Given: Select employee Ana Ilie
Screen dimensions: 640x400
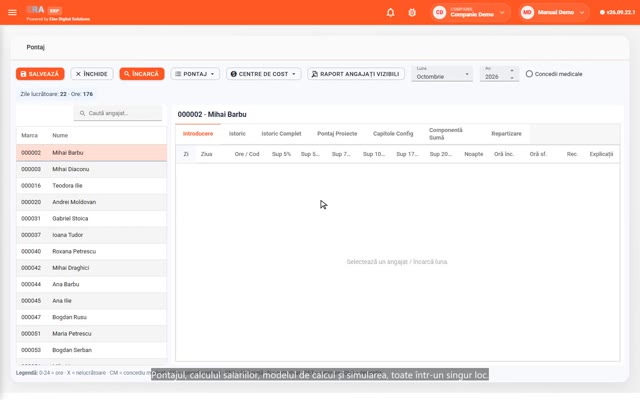Looking at the screenshot, I should pyautogui.click(x=91, y=301).
